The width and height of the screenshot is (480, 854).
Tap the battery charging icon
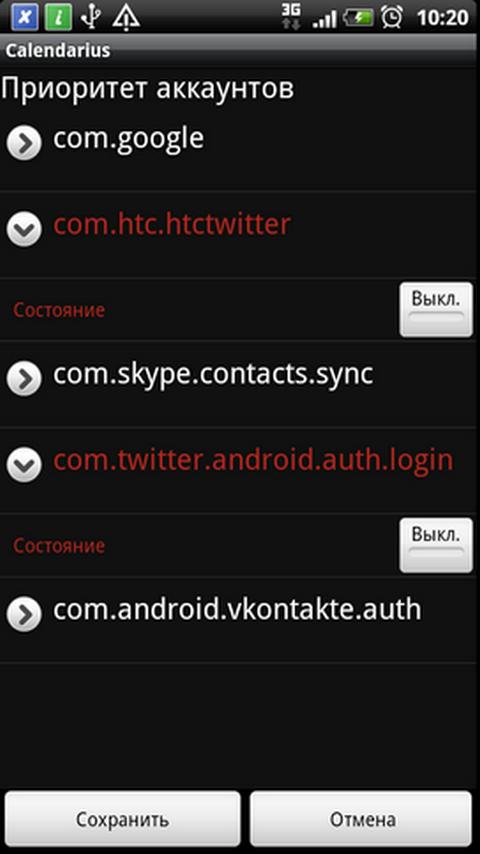point(358,17)
